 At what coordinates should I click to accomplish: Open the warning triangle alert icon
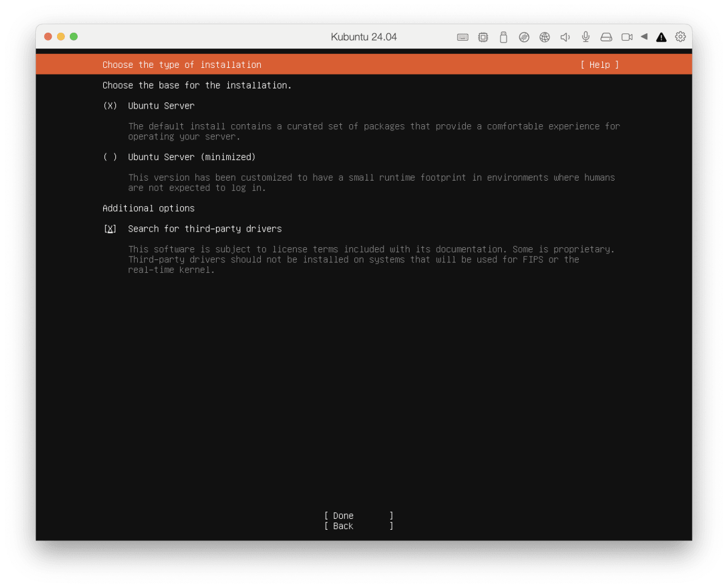661,37
